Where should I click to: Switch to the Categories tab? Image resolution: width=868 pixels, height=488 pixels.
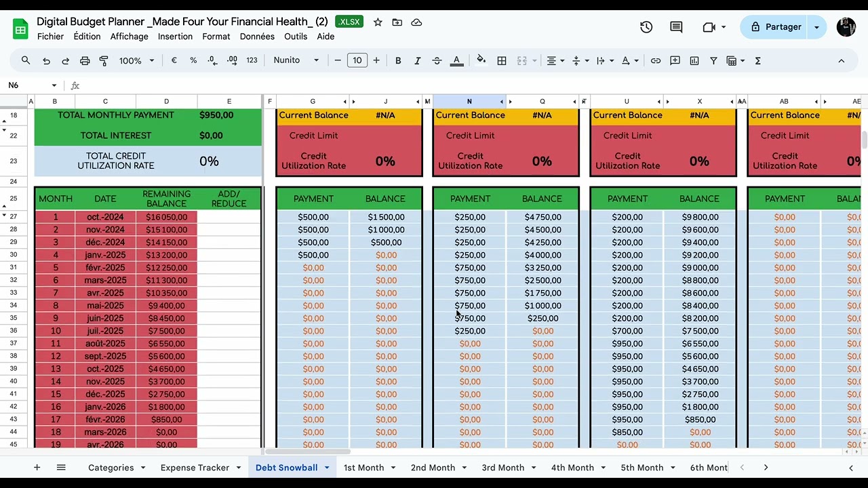(x=111, y=468)
